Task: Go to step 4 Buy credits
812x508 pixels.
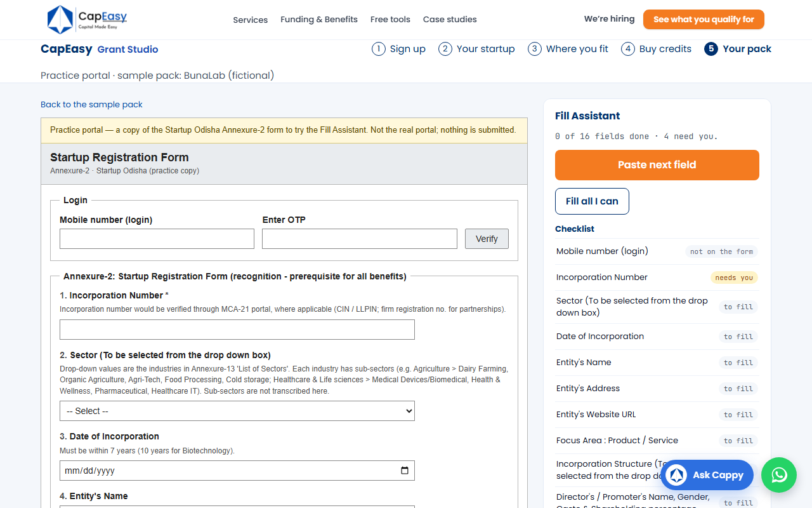Action: 656,49
